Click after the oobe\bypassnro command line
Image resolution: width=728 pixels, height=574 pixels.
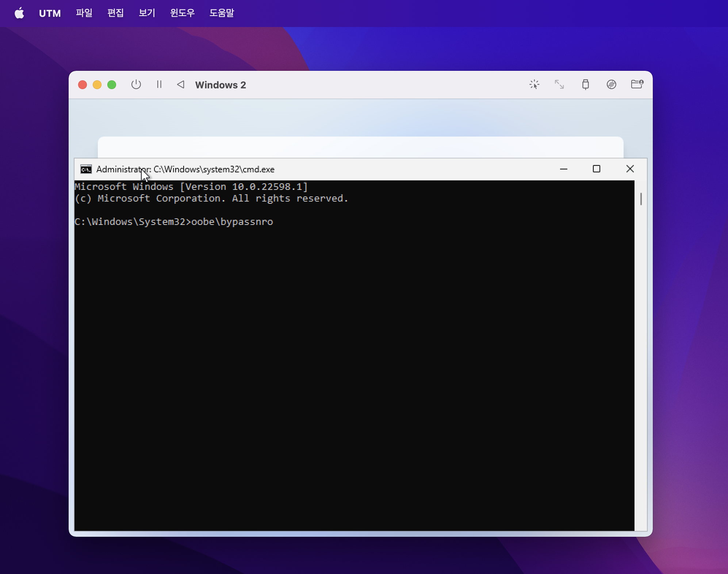pyautogui.click(x=277, y=222)
